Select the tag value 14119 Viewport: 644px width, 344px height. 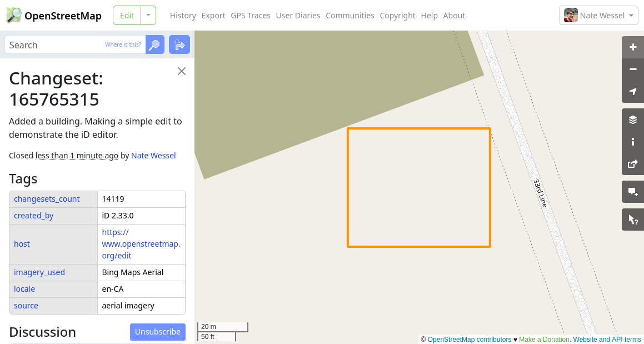[x=113, y=199]
